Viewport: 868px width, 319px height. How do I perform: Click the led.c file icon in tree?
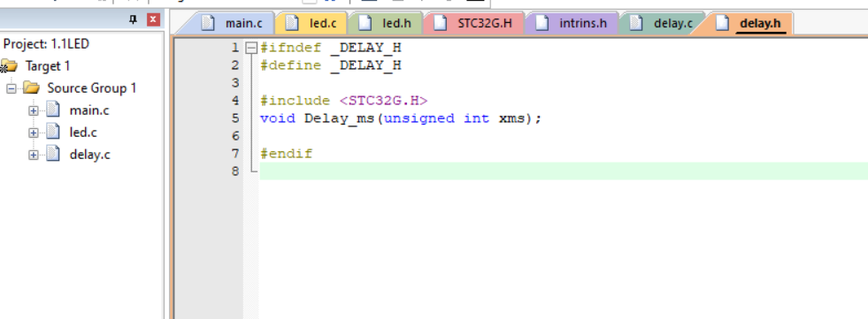click(52, 133)
